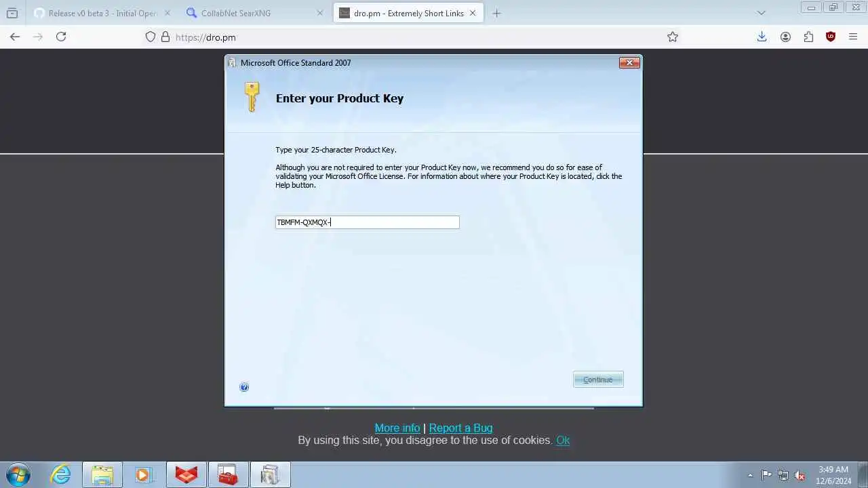Image resolution: width=868 pixels, height=488 pixels.
Task: Restore down the browser window
Action: tap(833, 7)
